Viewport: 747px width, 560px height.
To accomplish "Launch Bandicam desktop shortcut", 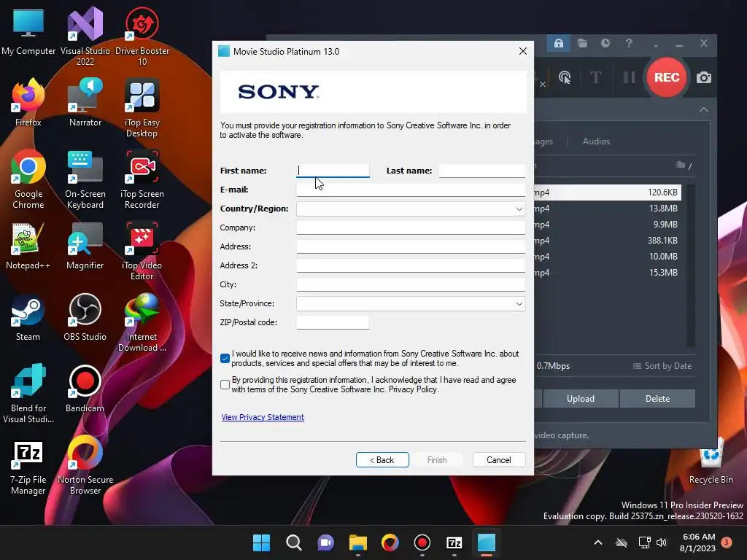I will point(85,389).
